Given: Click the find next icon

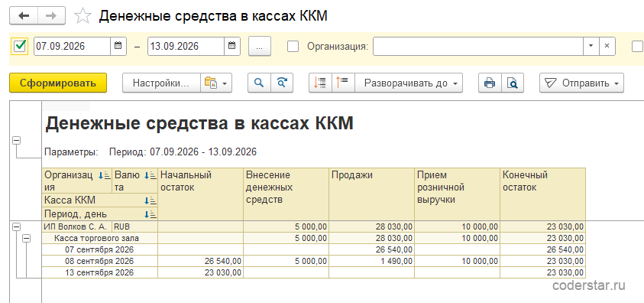Looking at the screenshot, I should (281, 83).
